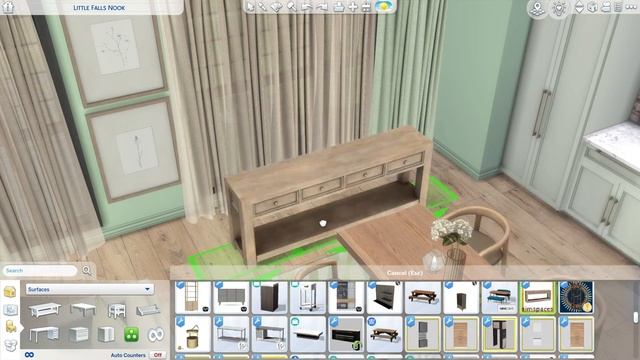
Task: Activate the Design tool
Action: tap(276, 7)
